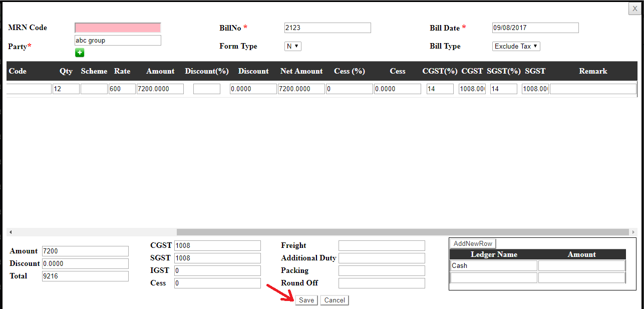Viewport: 644px width, 309px height.
Task: Select the Bill Date field
Action: 535,28
